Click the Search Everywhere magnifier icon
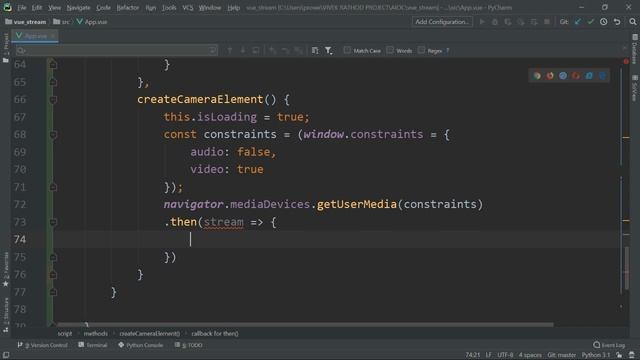Screen dimensions: 640x360 pos(632,22)
